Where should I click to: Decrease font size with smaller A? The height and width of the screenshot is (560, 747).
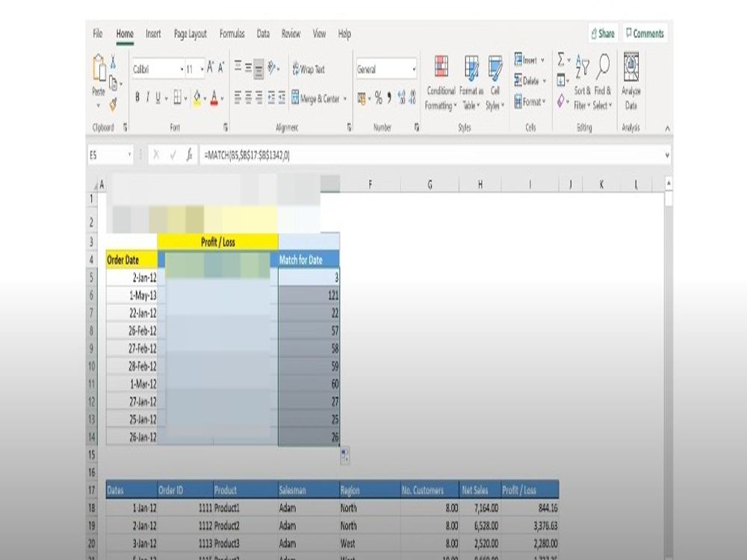pos(221,68)
